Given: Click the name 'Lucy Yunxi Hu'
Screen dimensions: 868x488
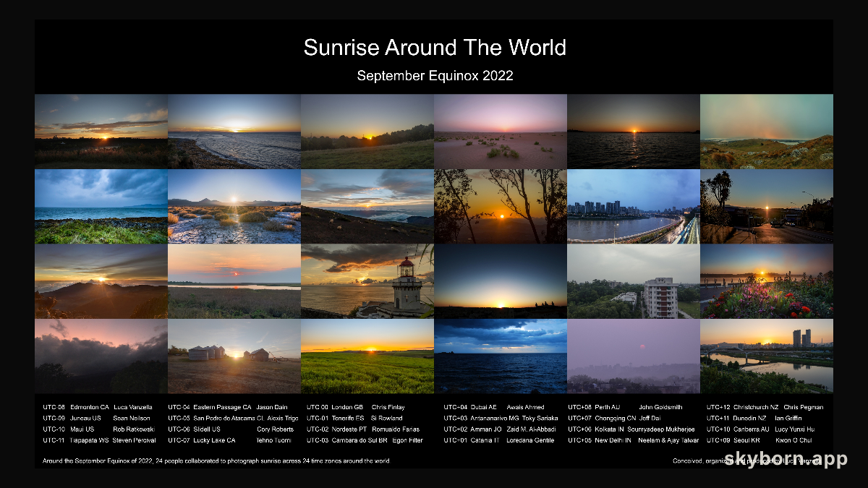Looking at the screenshot, I should click(794, 429).
